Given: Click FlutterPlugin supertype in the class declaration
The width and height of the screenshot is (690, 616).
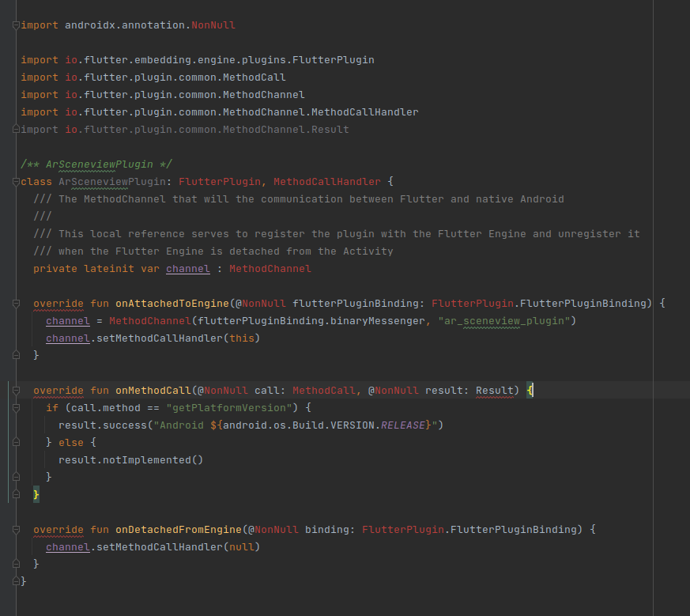Looking at the screenshot, I should click(220, 182).
